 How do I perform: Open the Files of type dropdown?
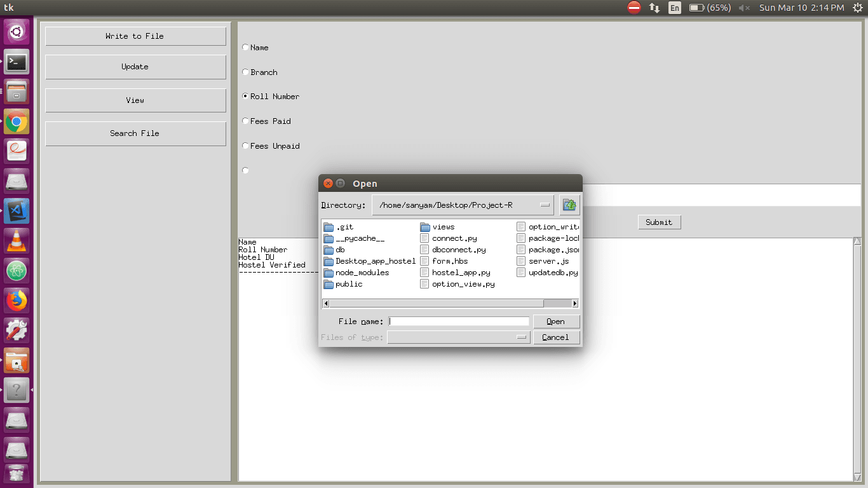coord(459,337)
